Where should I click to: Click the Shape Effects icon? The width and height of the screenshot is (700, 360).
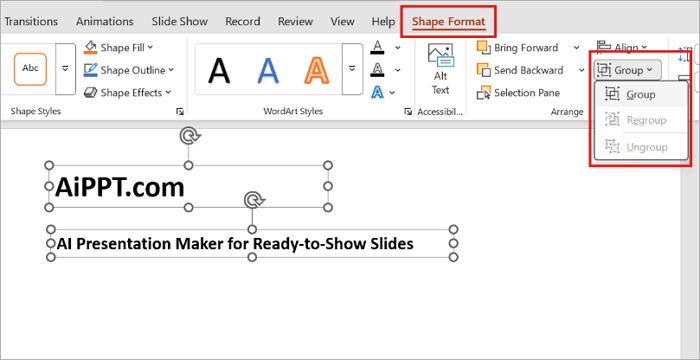[x=91, y=92]
